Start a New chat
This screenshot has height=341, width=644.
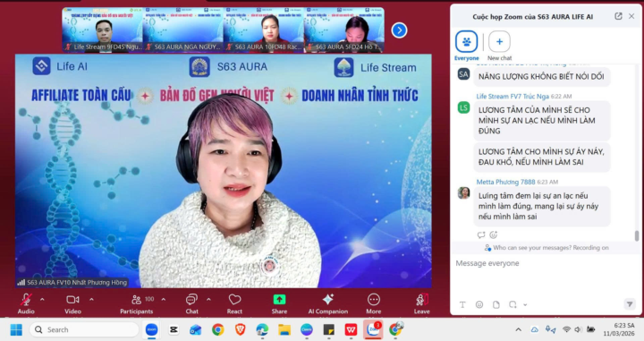tap(499, 46)
